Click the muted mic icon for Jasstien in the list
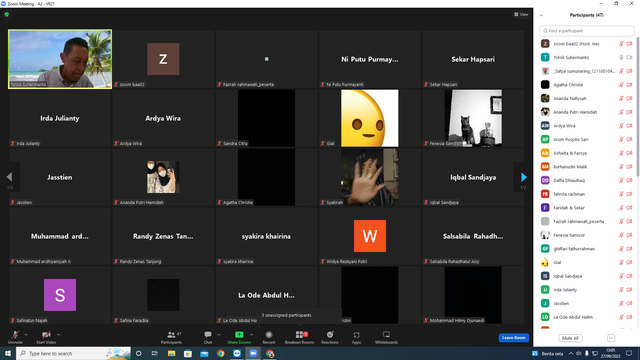Viewport: 640px width, 360px height. coord(621,304)
